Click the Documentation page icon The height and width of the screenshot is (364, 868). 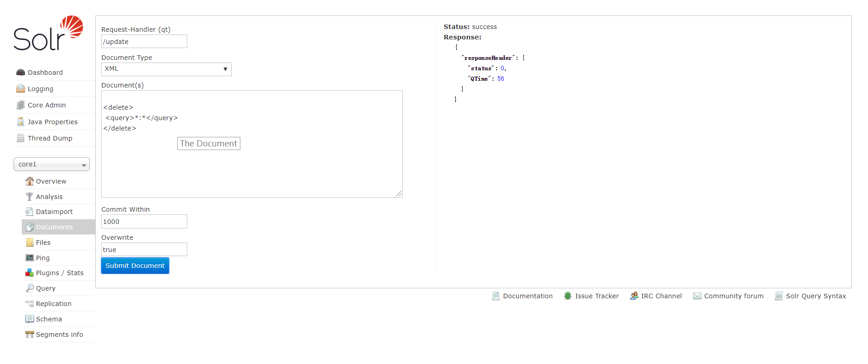(496, 296)
